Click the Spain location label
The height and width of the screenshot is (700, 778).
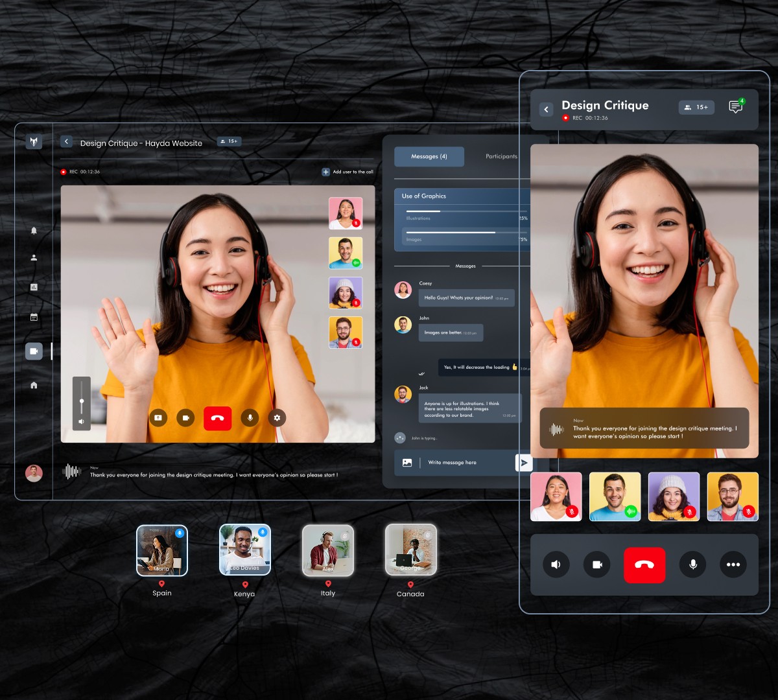[162, 593]
